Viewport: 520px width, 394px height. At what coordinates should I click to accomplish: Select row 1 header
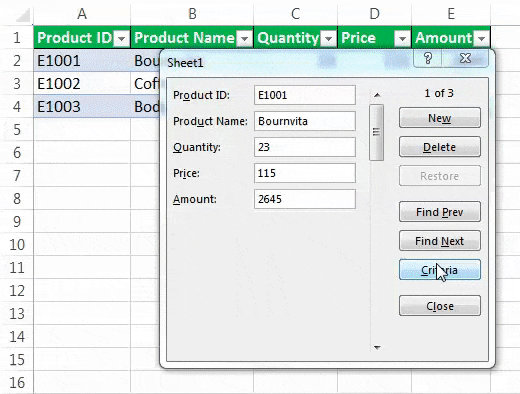click(x=17, y=37)
